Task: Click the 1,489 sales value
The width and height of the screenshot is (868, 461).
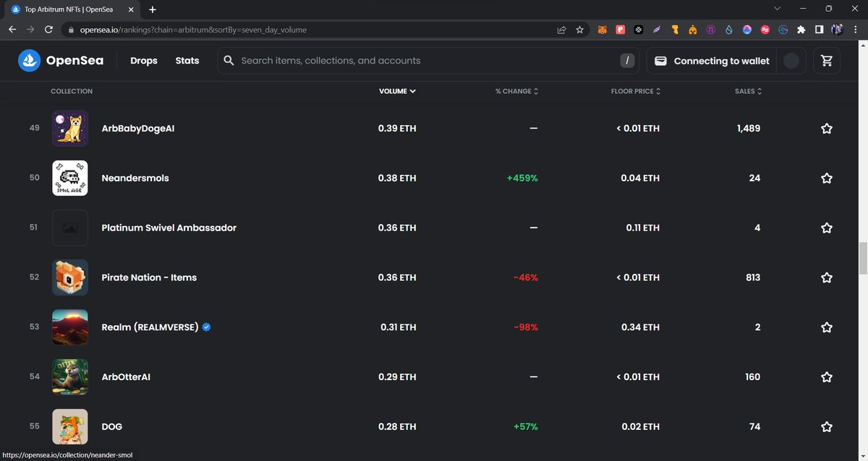Action: tap(749, 129)
